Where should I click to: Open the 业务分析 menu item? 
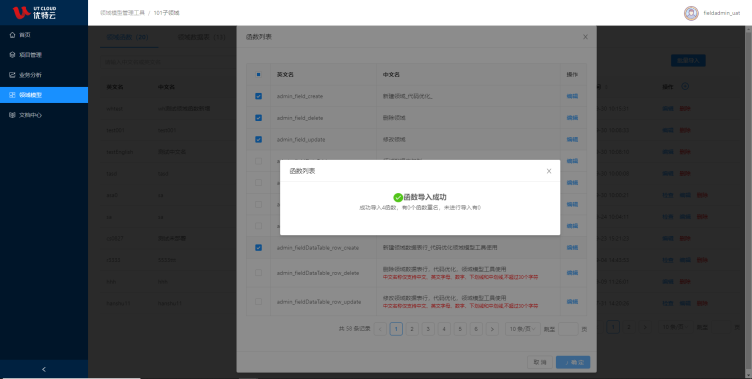point(44,75)
